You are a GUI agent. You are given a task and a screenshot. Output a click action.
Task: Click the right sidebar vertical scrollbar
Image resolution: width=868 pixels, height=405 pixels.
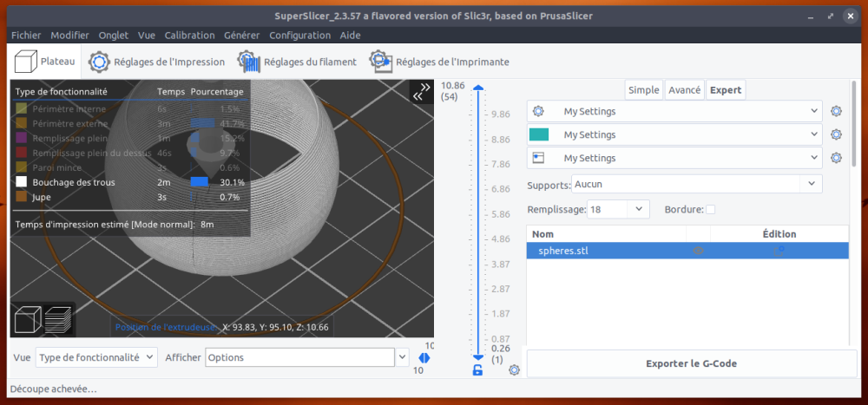pos(854,121)
